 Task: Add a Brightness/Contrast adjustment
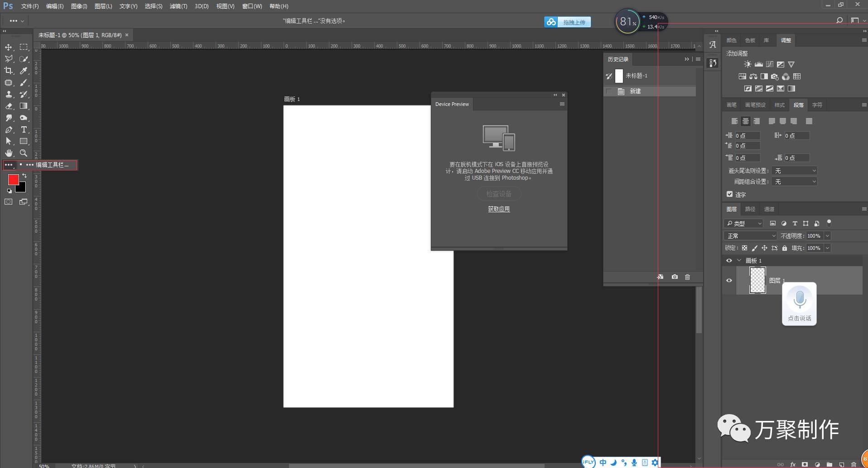click(x=747, y=64)
